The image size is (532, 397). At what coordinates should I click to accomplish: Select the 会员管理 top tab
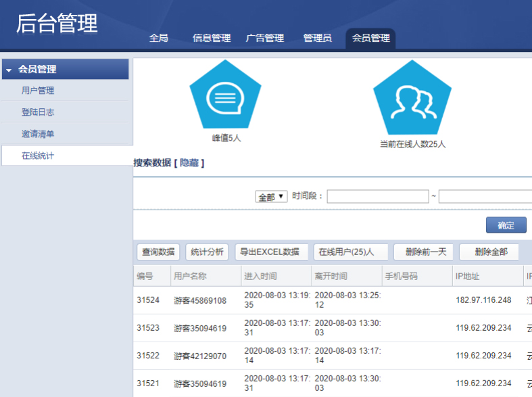point(370,38)
